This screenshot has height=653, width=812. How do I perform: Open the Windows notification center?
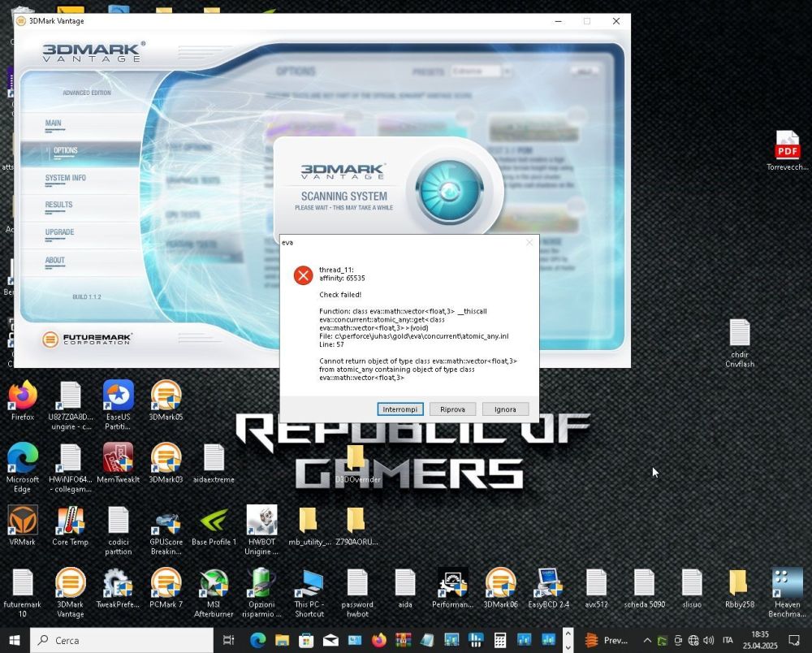[794, 641]
